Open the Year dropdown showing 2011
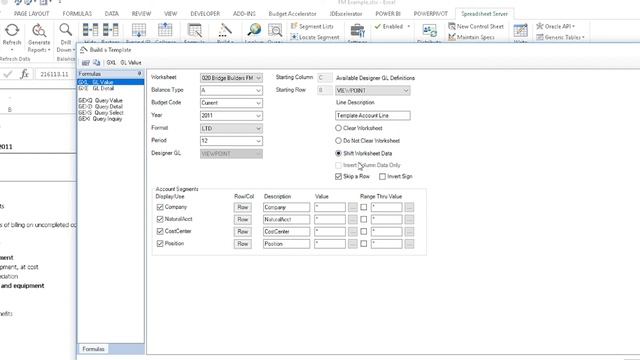This screenshot has height=360, width=640. (231, 116)
